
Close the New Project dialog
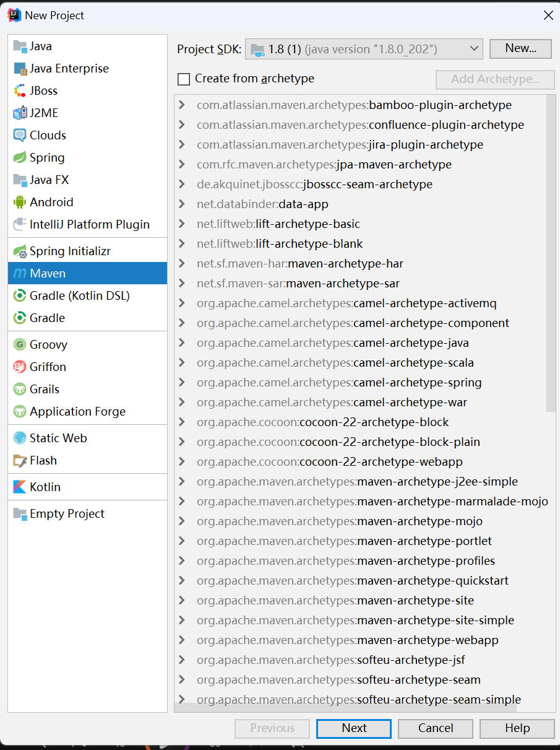point(548,15)
